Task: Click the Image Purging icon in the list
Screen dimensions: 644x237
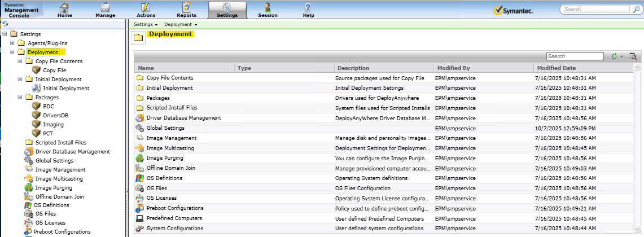Action: click(140, 159)
